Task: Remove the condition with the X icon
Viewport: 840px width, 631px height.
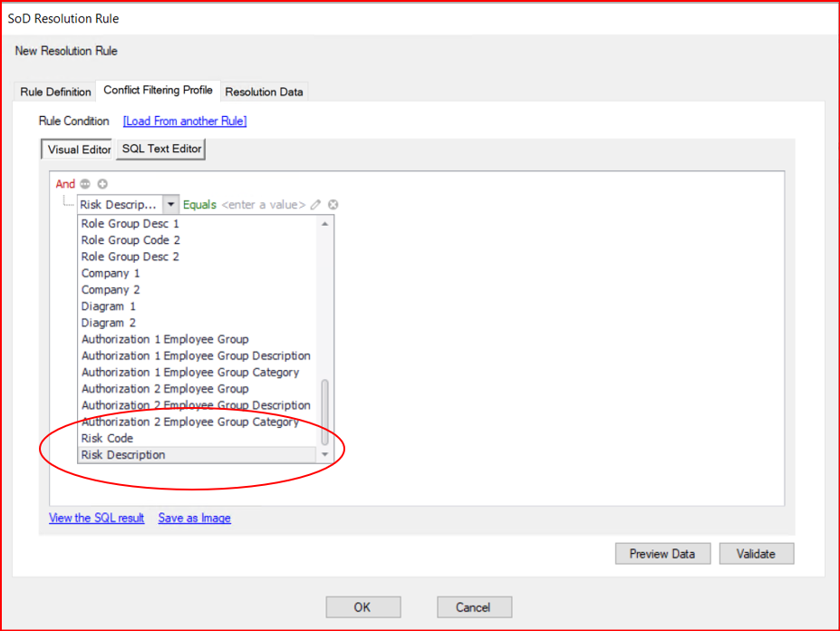Action: point(333,205)
